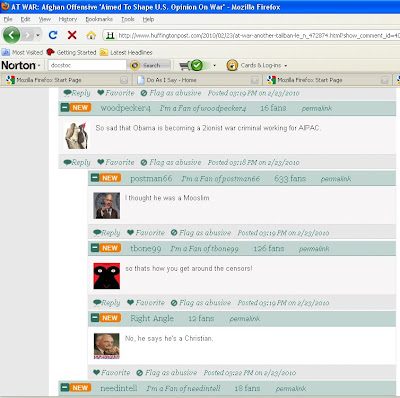Click the Norton safe shopping cart checkmark icon
Viewport: 400px width, 398px height.
pyautogui.click(x=191, y=65)
